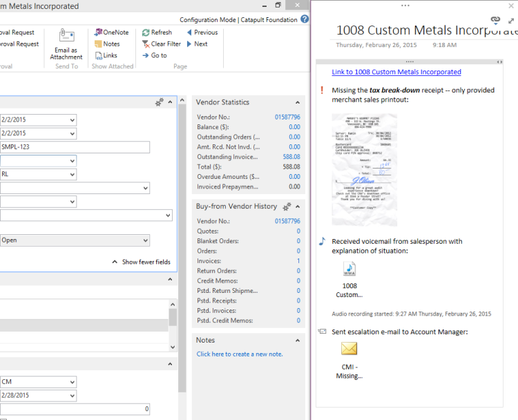Click Pstd. Invoices count 0
The width and height of the screenshot is (518, 420).
click(x=298, y=311)
